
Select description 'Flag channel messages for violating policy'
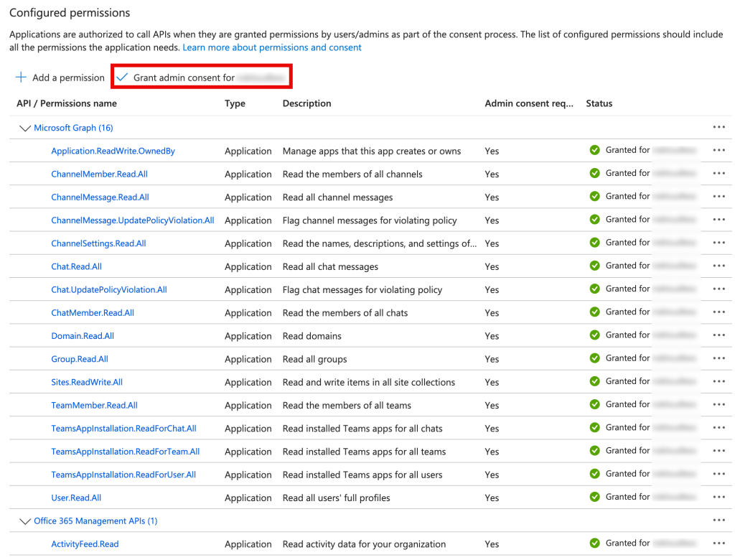(x=370, y=220)
